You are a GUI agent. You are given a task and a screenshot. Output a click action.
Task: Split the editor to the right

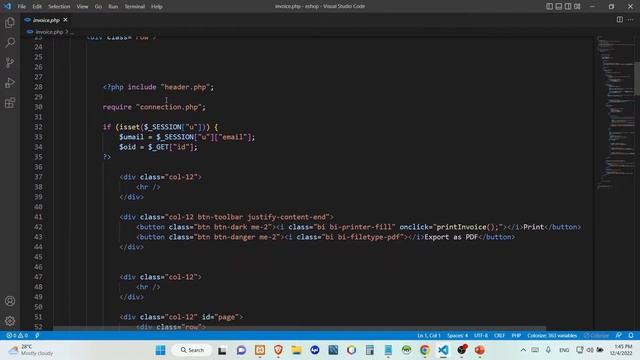(620, 20)
